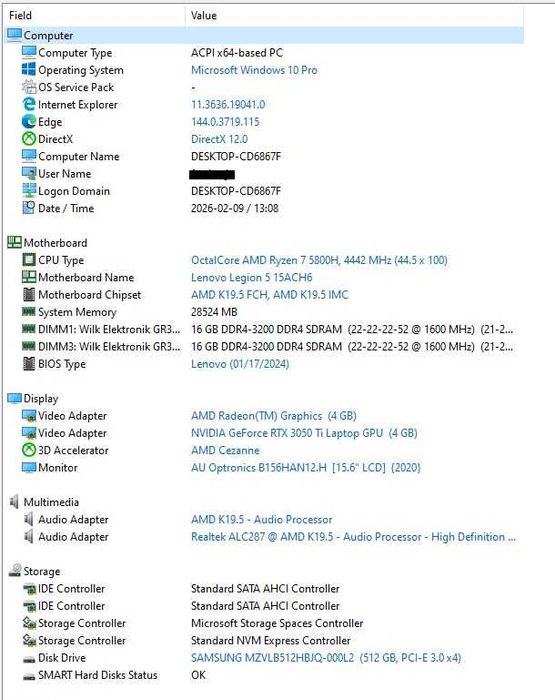Click the Computer Type monitor icon
555x700 pixels.
[x=29, y=53]
